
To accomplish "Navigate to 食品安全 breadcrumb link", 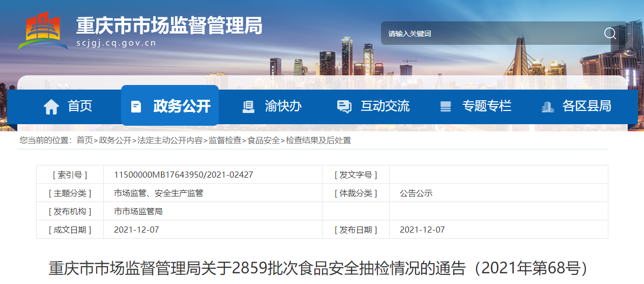I will [264, 140].
